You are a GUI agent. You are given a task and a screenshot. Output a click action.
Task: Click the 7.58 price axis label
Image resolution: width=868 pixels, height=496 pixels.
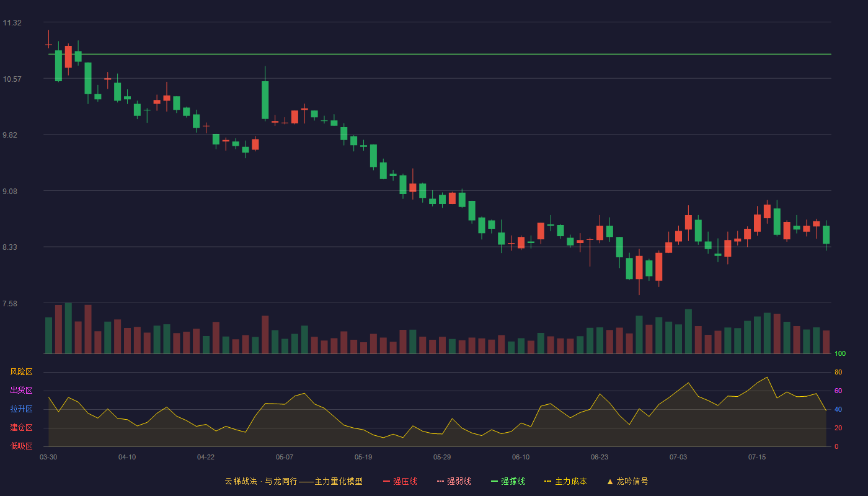(10, 304)
